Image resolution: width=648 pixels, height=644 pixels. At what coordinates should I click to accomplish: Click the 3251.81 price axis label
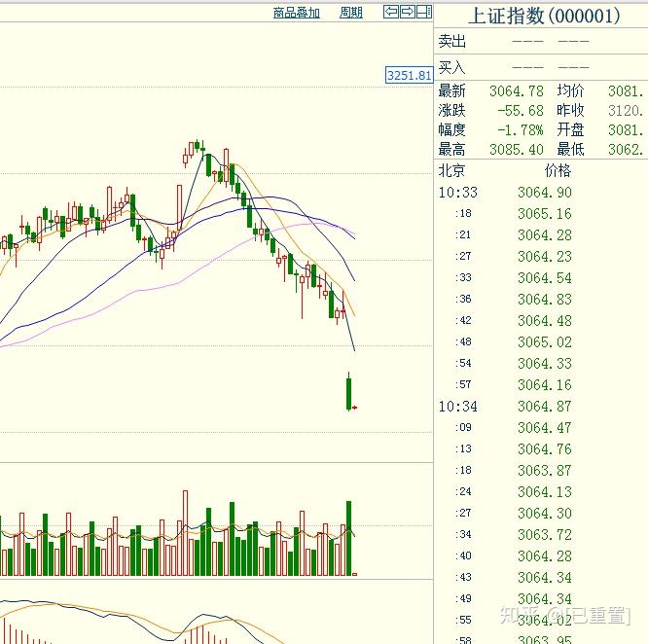(409, 75)
